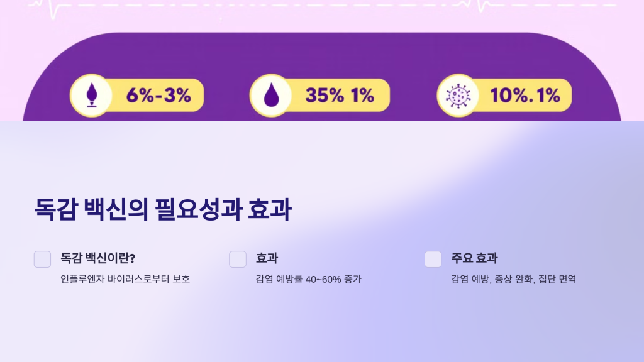Screen dimensions: 644x362
Task: Click the purple water droplet icon
Action: (270, 96)
